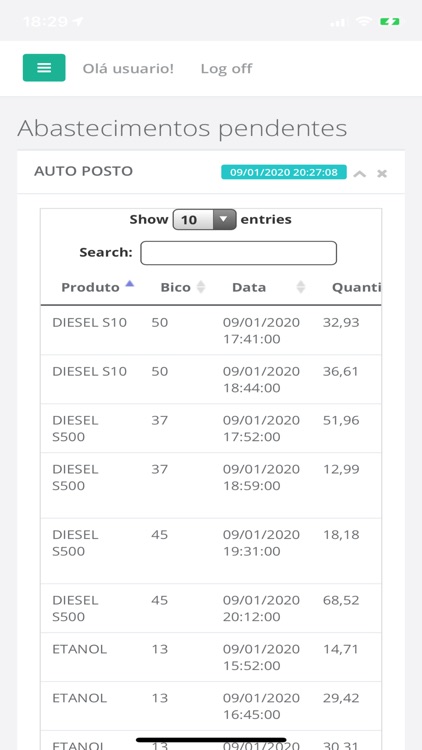Tap the Wi-Fi icon in status bar
Viewport: 422px width, 750px height.
364,22
